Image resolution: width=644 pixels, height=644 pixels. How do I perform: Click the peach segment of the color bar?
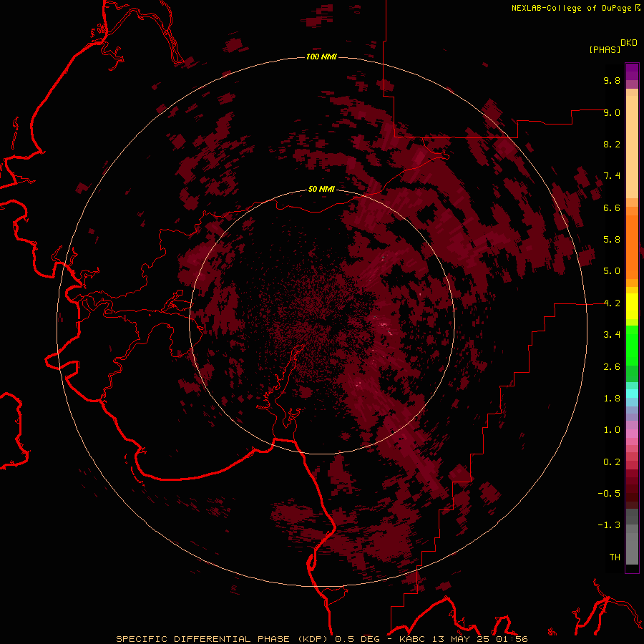(x=632, y=146)
